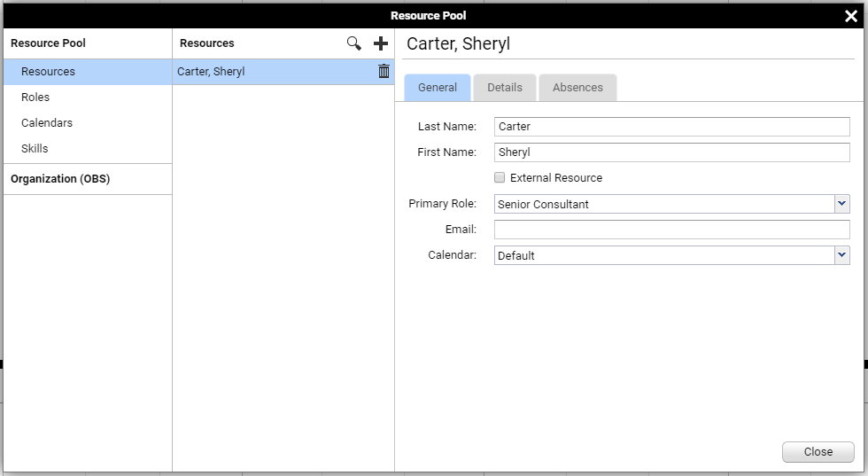Add a new resource with plus icon
Screen dimensions: 868x476
click(381, 43)
